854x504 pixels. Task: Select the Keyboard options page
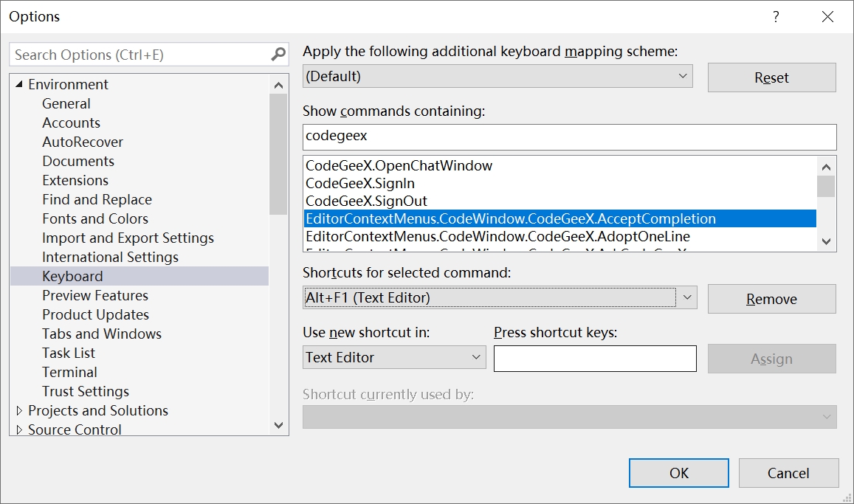point(140,276)
